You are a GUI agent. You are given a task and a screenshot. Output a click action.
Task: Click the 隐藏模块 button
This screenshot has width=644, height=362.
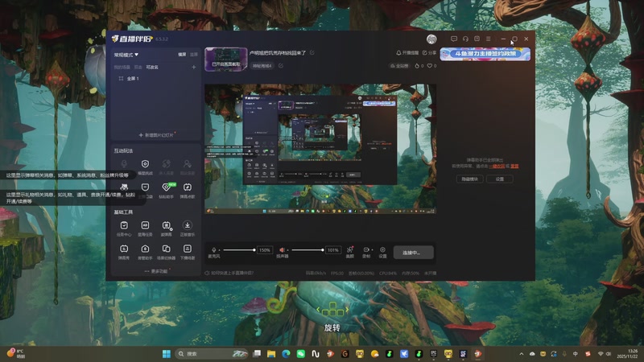(x=470, y=179)
